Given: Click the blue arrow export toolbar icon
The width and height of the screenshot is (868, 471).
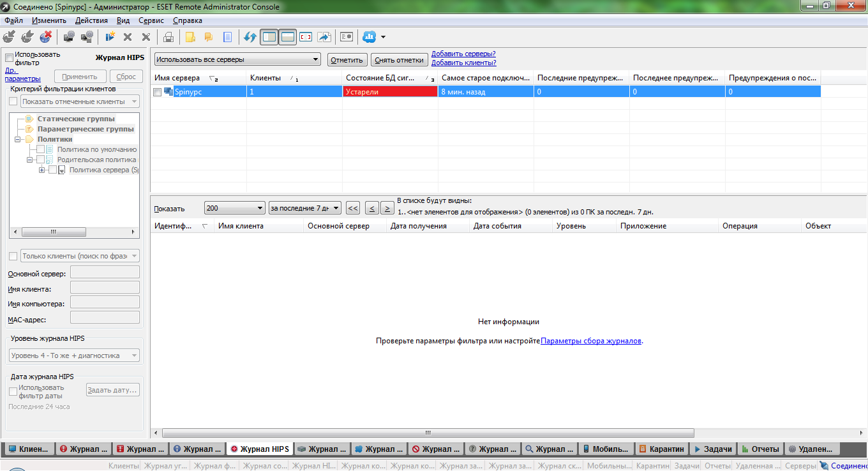Looking at the screenshot, I should click(x=324, y=37).
